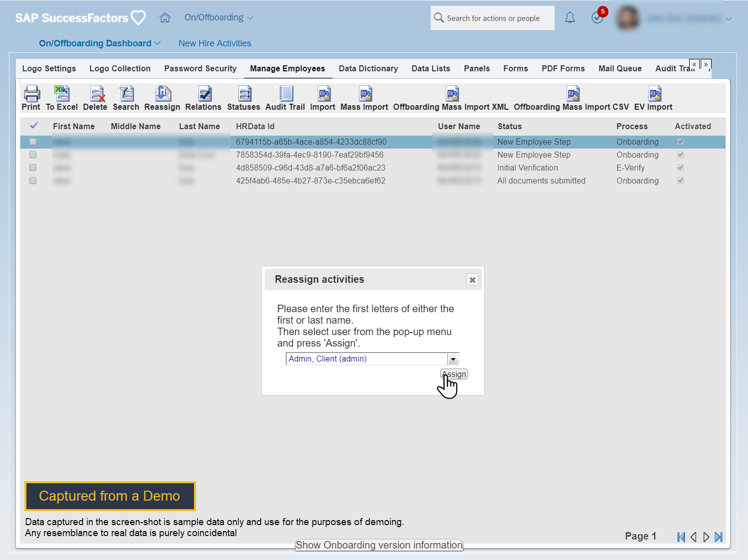Go to the previous page arrow
748x560 pixels.
(x=693, y=537)
